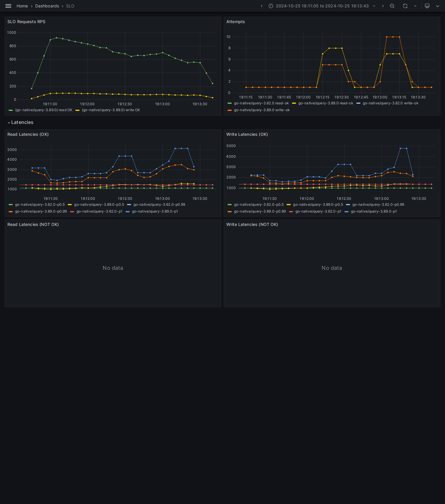445x504 pixels.
Task: Toggle query-3.62.0-p0.99 in Read Latencies legend
Action: click(x=159, y=205)
